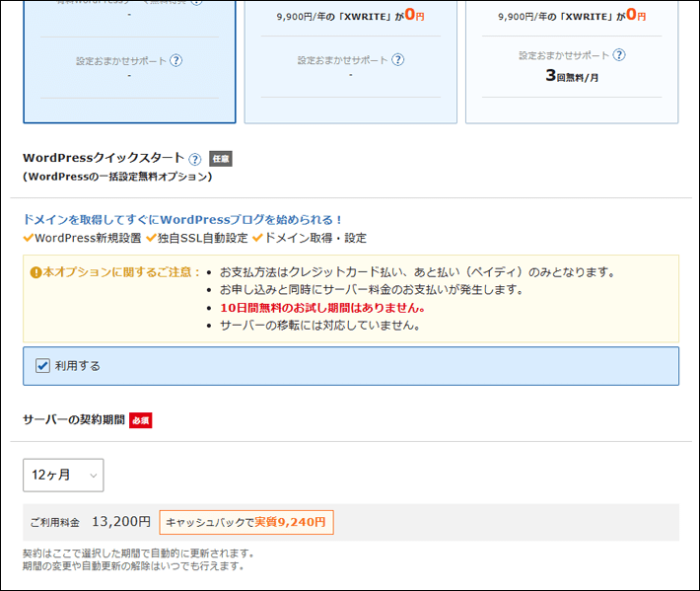Click checkmark icon beside WordPress新規設置
Viewport: 700px width, 591px height.
click(x=28, y=238)
